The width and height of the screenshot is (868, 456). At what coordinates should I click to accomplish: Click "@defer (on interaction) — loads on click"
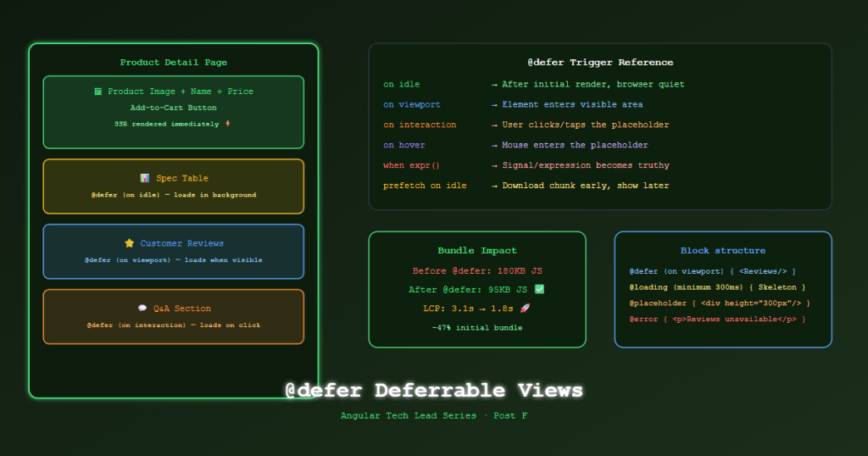[173, 325]
